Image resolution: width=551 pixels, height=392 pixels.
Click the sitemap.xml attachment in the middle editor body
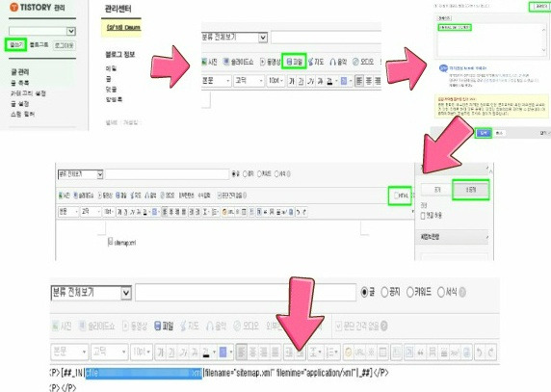tap(122, 242)
